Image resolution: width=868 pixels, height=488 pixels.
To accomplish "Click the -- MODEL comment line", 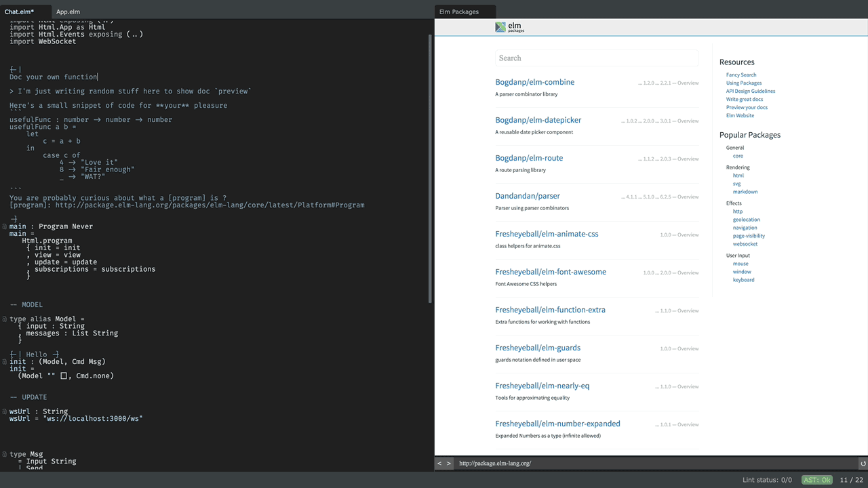I will (x=26, y=305).
